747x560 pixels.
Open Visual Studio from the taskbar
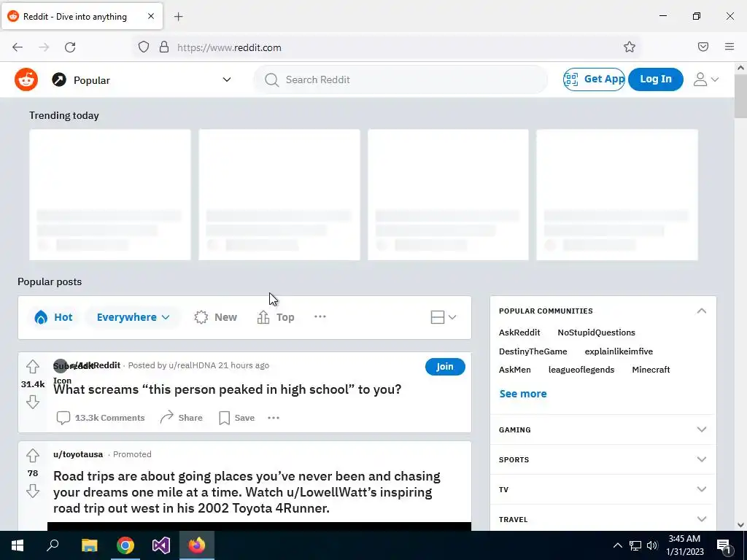pyautogui.click(x=161, y=545)
